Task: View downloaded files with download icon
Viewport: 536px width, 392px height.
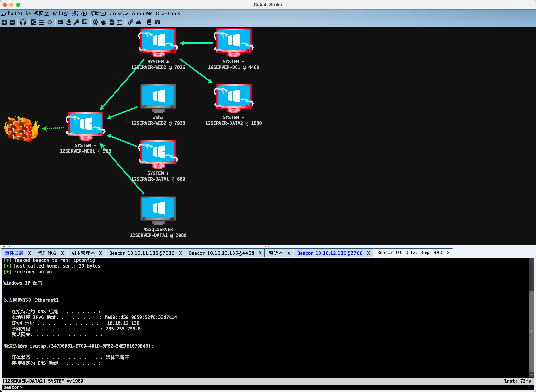Action: click(69, 22)
